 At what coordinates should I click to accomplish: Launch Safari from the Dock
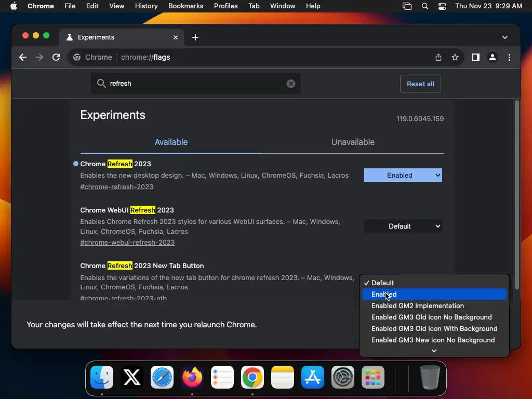tap(162, 377)
